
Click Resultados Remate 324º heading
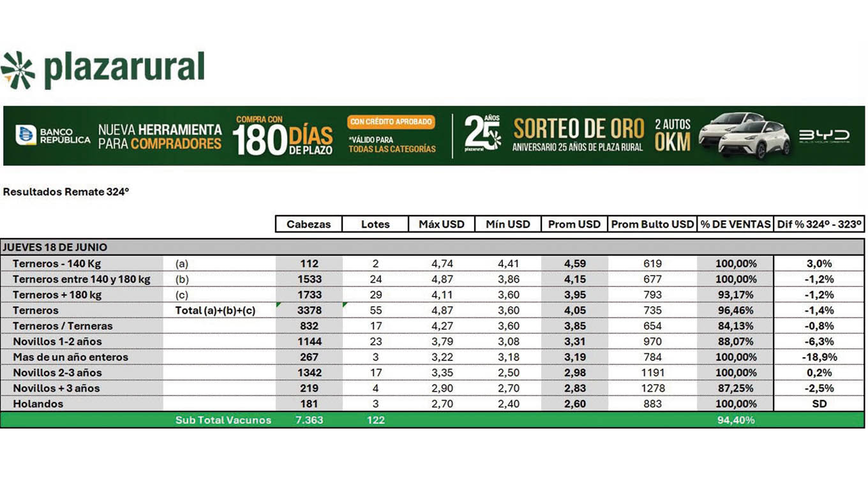(66, 191)
